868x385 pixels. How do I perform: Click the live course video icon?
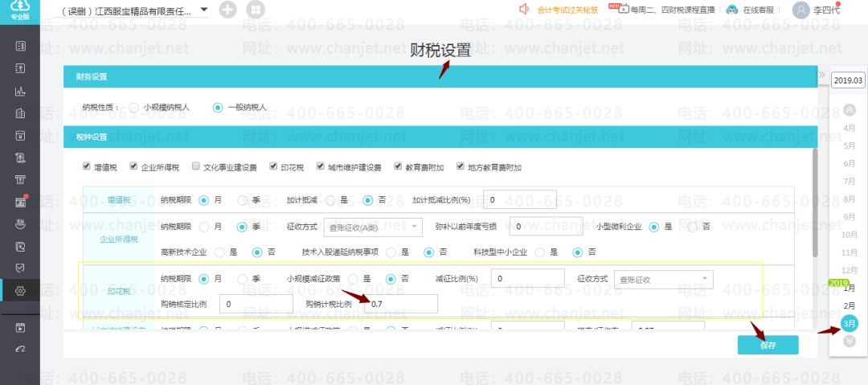[x=624, y=9]
